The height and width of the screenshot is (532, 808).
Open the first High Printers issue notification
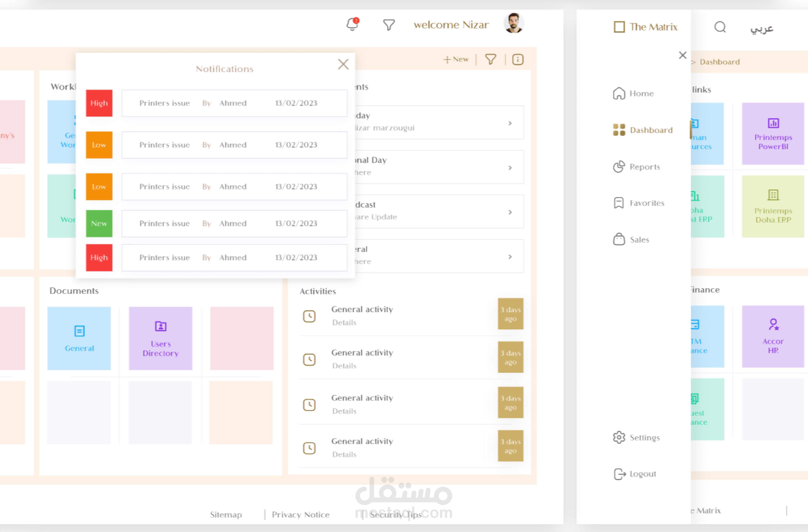(235, 103)
